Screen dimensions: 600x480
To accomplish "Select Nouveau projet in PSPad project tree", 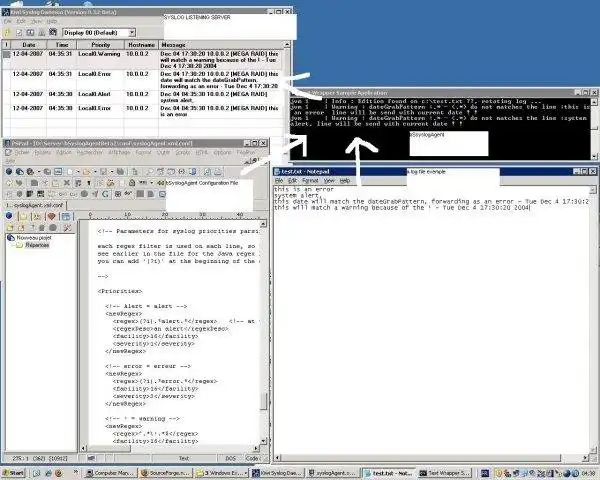I will [x=34, y=238].
